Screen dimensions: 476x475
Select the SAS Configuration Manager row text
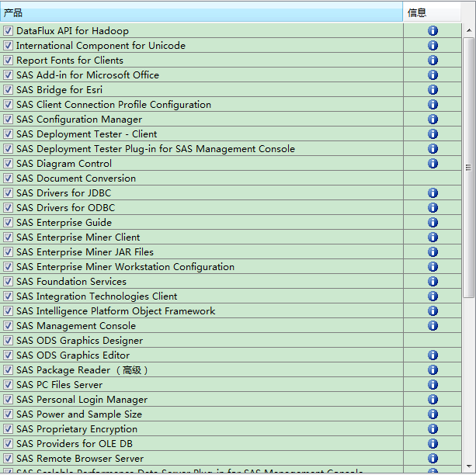click(x=79, y=120)
